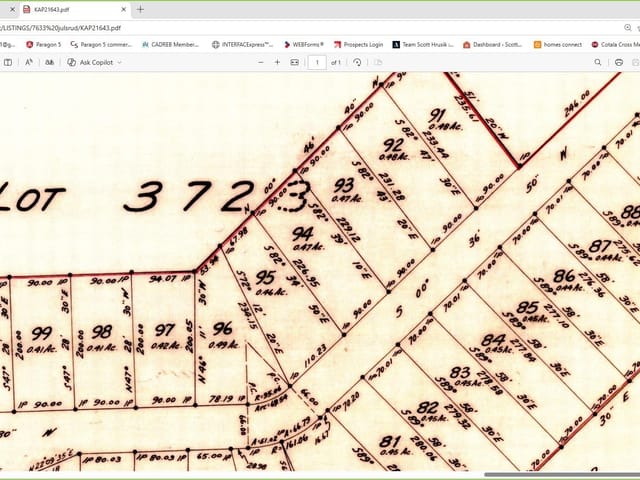Open the Paragon 5 bookmark
The height and width of the screenshot is (480, 640).
click(x=43, y=44)
